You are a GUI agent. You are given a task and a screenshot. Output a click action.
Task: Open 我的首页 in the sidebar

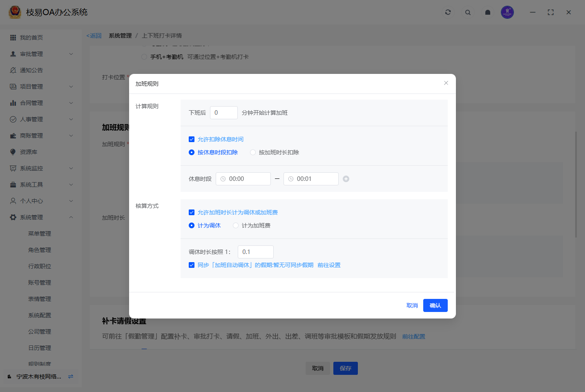31,38
